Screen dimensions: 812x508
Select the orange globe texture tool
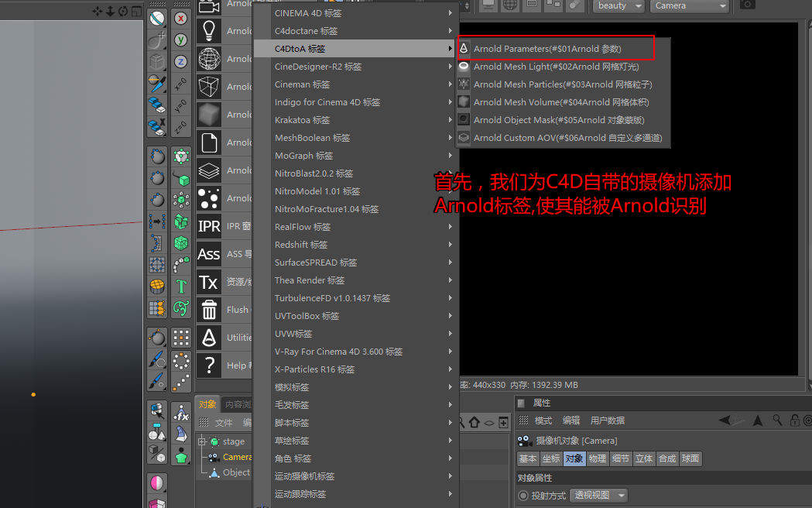point(157,286)
